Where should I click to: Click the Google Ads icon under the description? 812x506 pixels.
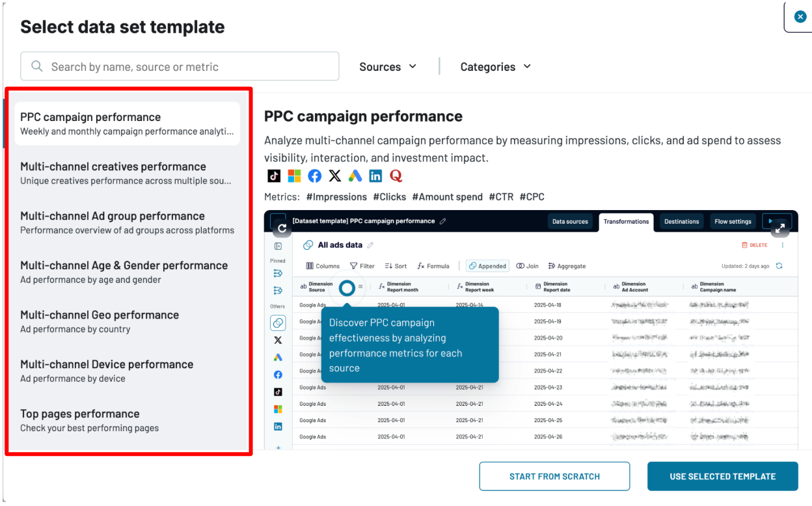(355, 176)
